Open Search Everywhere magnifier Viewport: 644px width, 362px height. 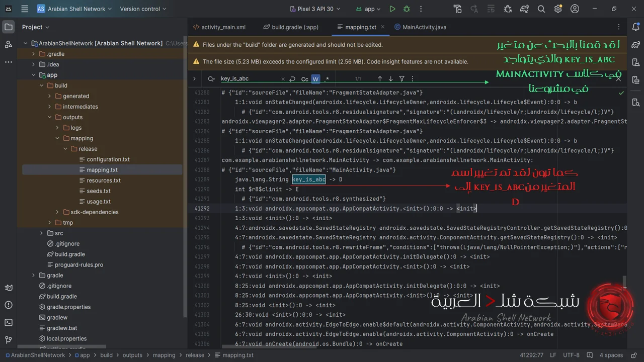click(x=541, y=9)
